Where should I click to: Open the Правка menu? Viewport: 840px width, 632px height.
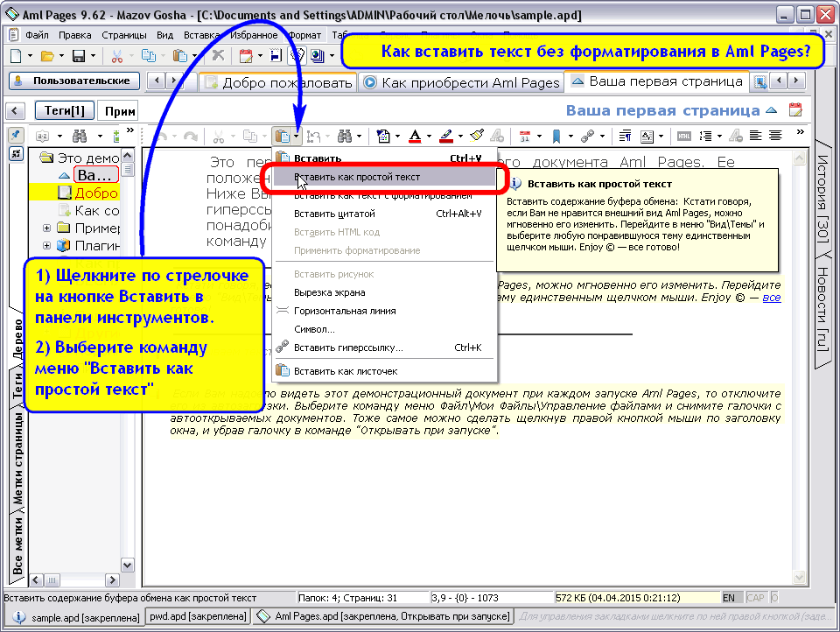pos(75,35)
